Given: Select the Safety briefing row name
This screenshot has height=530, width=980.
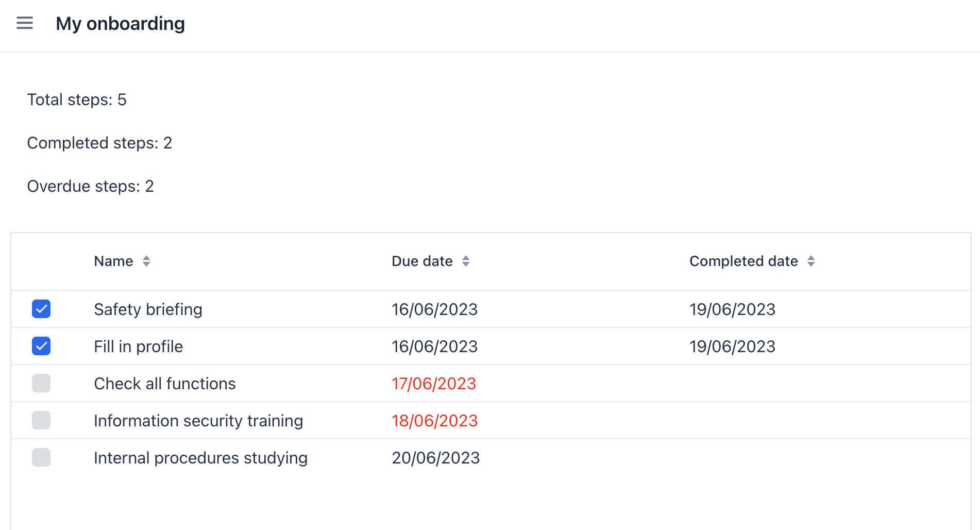Looking at the screenshot, I should (x=148, y=309).
